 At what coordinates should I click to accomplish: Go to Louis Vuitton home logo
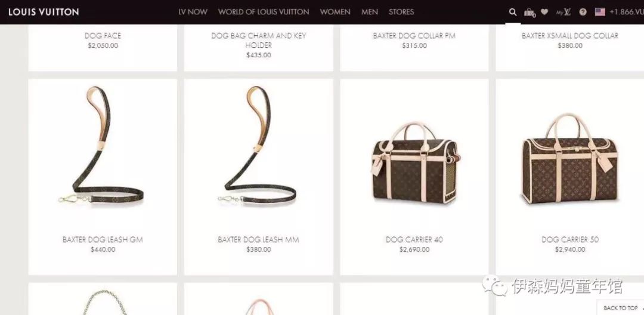coord(44,12)
